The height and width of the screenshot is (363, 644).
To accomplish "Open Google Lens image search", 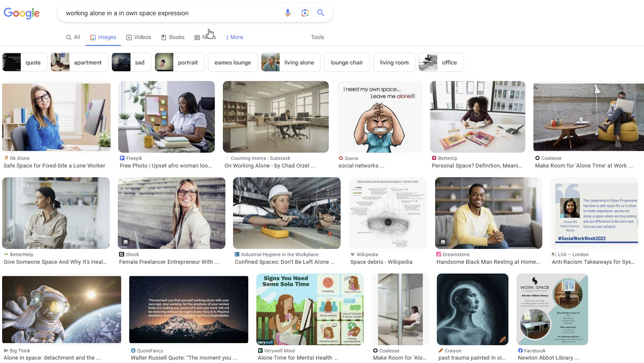I will tap(305, 13).
